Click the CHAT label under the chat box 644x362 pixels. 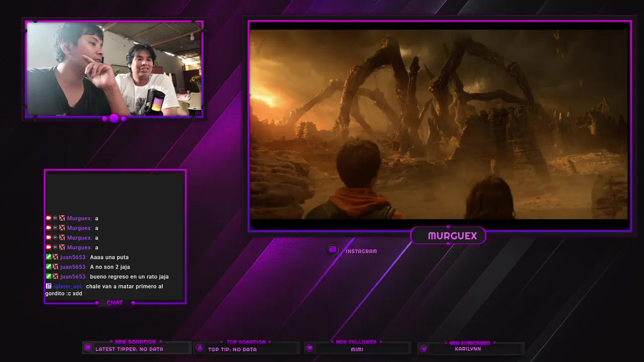[x=115, y=303]
